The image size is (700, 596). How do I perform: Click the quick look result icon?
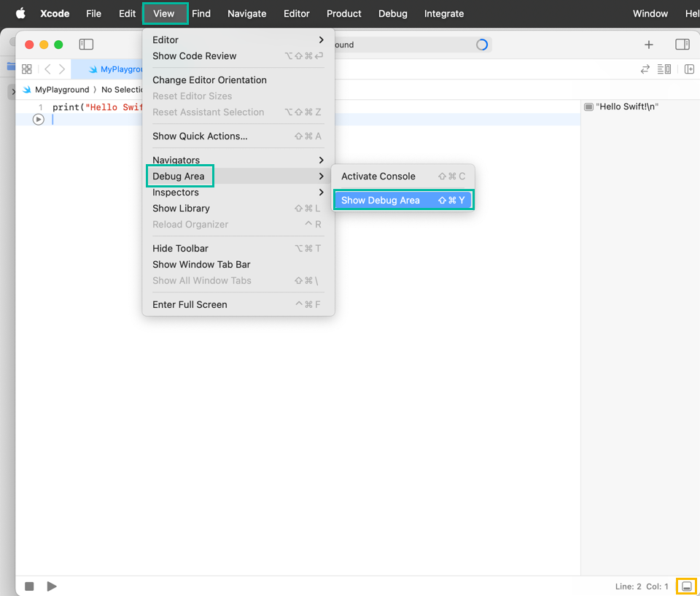coord(589,107)
